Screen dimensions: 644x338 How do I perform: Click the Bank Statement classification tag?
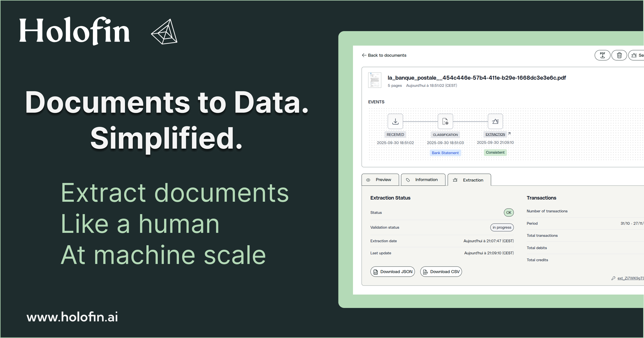[x=445, y=153]
